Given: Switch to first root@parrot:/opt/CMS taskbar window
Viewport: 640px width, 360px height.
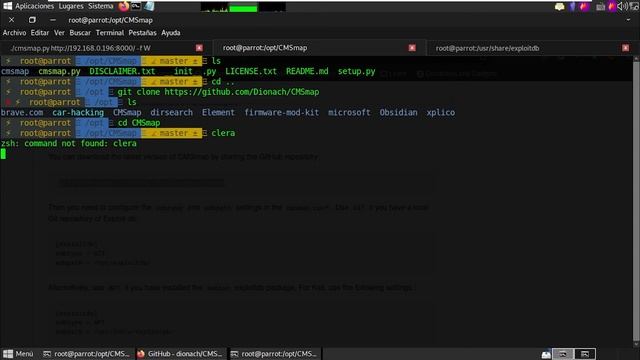Looking at the screenshot, I should (x=87, y=354).
